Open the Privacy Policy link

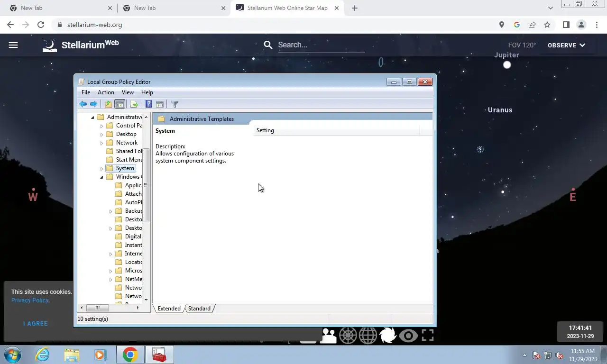(x=30, y=300)
